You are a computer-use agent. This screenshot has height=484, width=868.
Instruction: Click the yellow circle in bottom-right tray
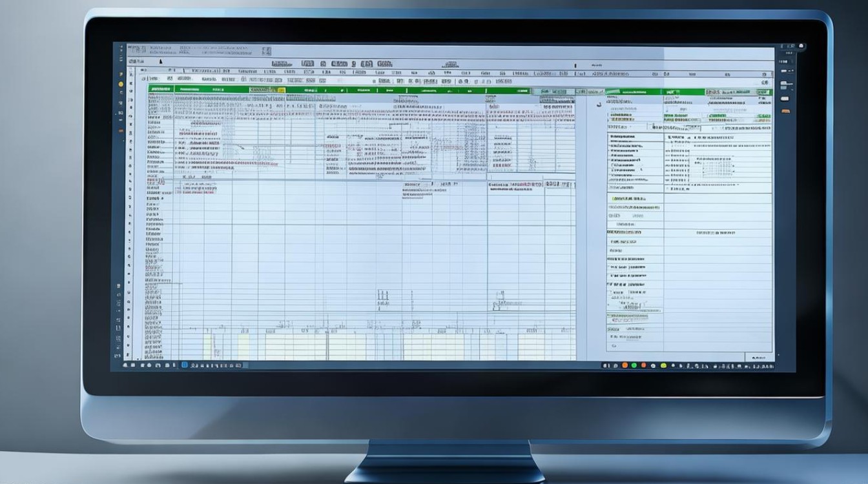663,365
